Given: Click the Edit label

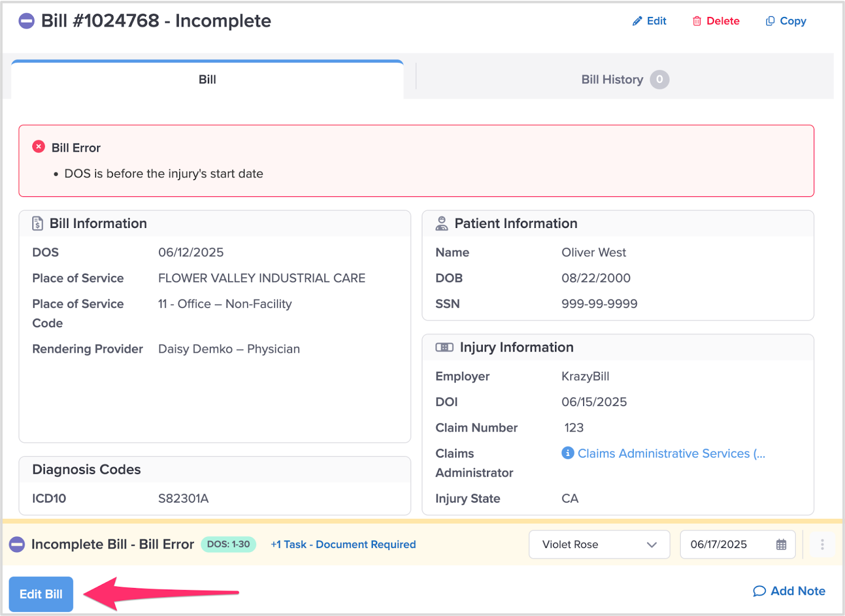Looking at the screenshot, I should point(656,21).
